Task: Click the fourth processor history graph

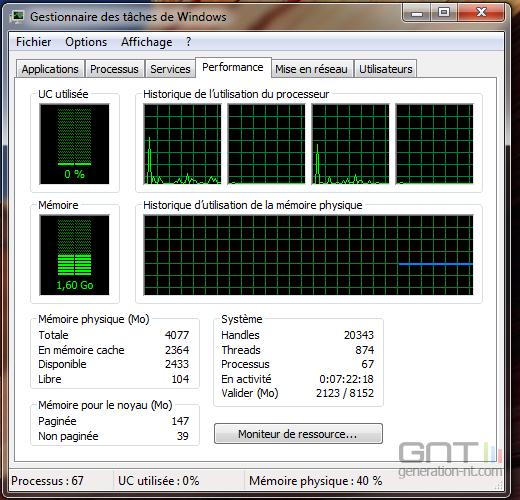Action: click(434, 144)
